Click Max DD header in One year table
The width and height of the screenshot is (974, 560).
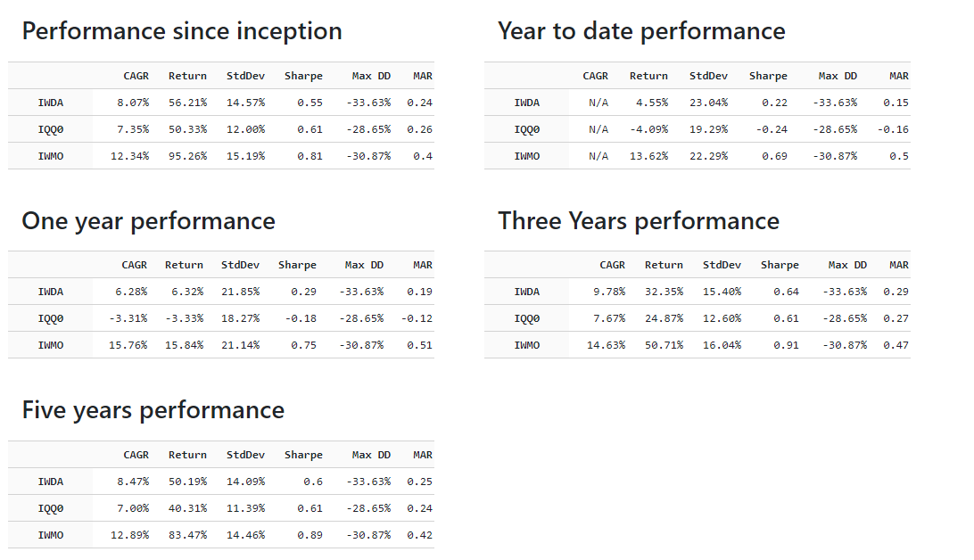[x=364, y=265]
